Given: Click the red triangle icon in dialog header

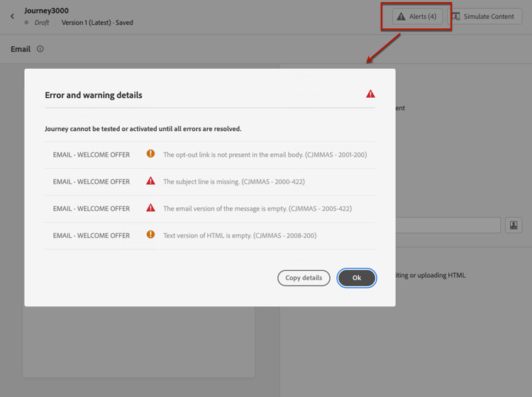Looking at the screenshot, I should [370, 94].
